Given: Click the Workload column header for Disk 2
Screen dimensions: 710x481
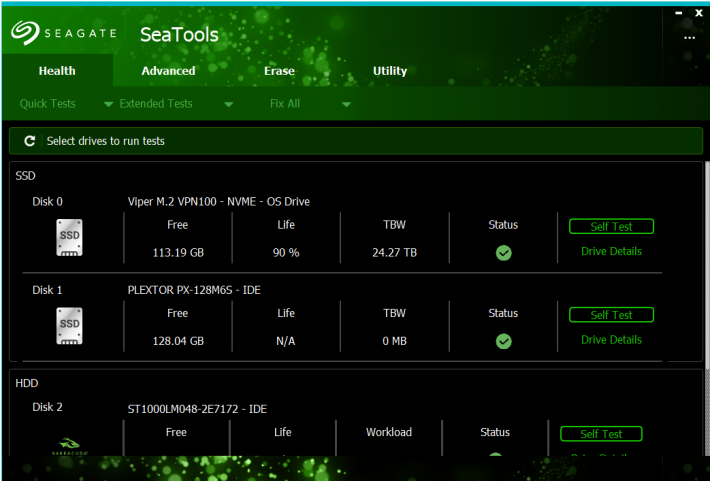Looking at the screenshot, I should pos(389,432).
